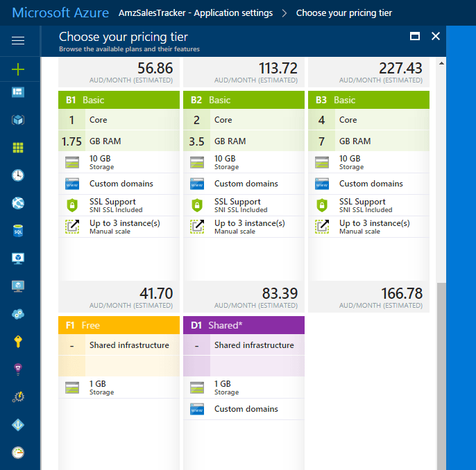Click the 113.72 AUD/MONTH price card
Image resolution: width=476 pixels, height=470 pixels.
(x=244, y=73)
